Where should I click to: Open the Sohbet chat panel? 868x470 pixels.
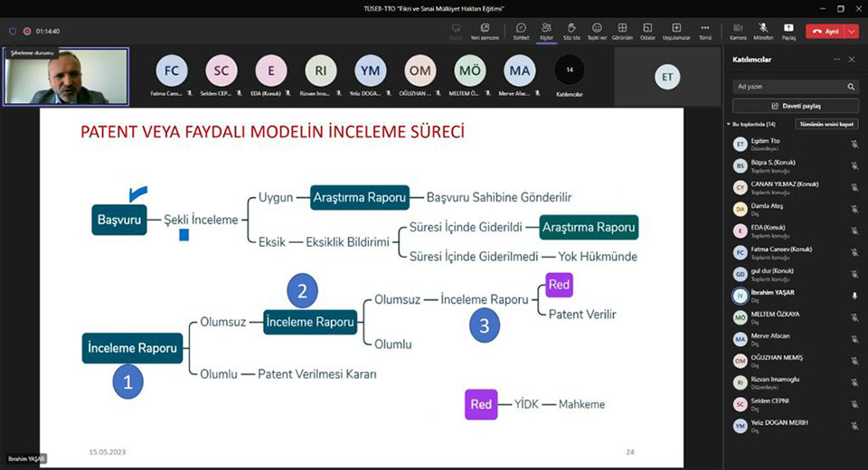[521, 31]
